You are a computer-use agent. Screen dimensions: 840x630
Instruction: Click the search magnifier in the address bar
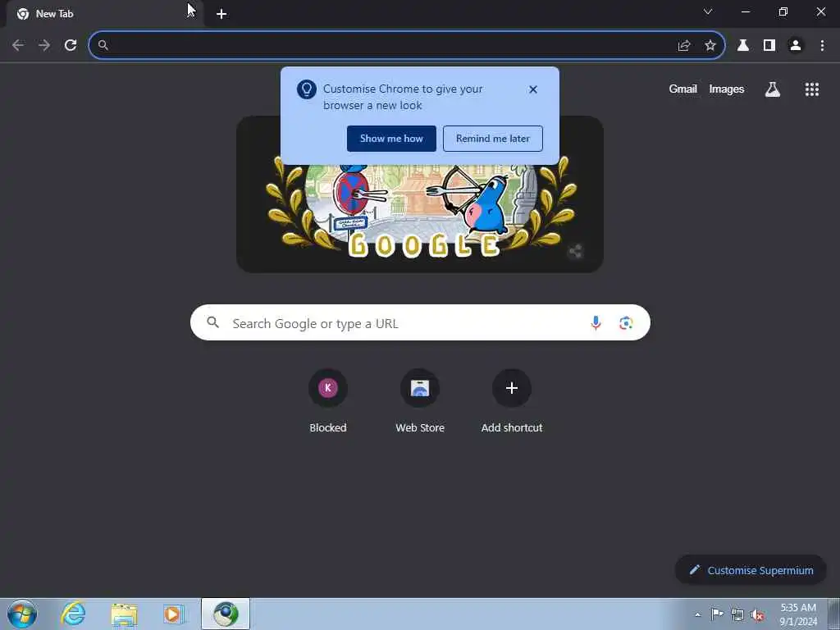tap(103, 46)
